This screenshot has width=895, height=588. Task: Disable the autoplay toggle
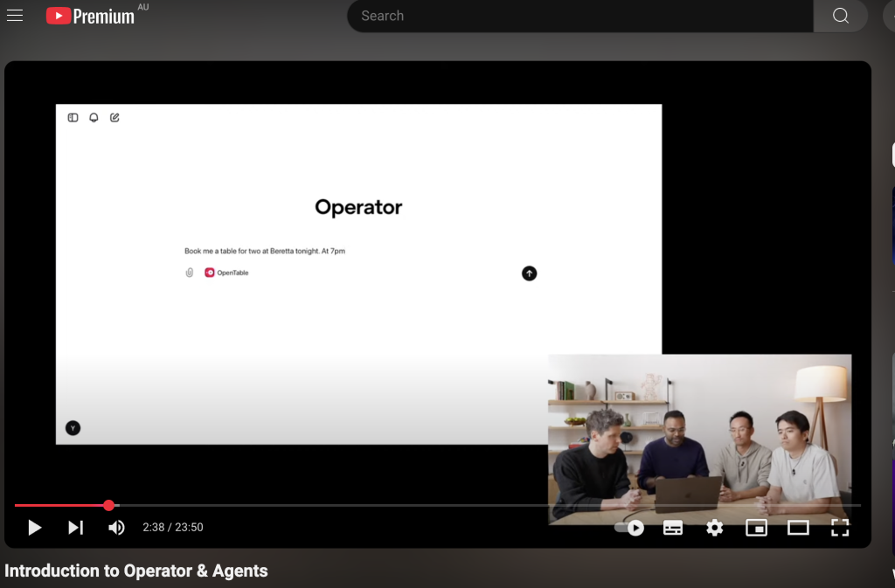tap(631, 528)
